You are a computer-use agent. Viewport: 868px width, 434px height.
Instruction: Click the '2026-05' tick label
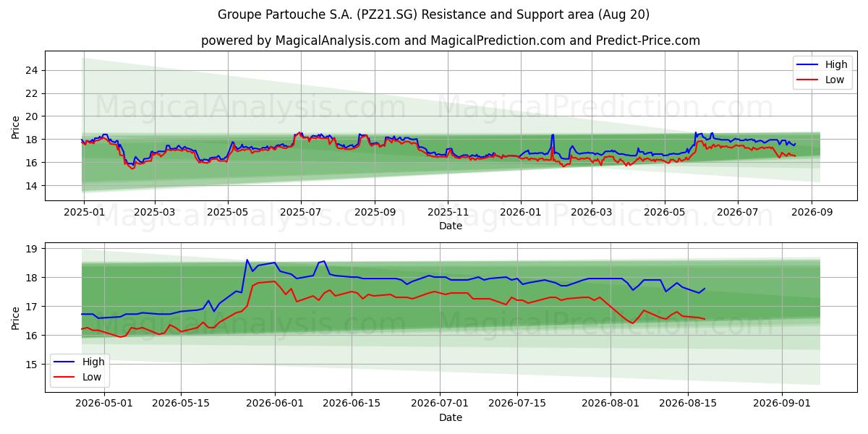click(x=665, y=212)
